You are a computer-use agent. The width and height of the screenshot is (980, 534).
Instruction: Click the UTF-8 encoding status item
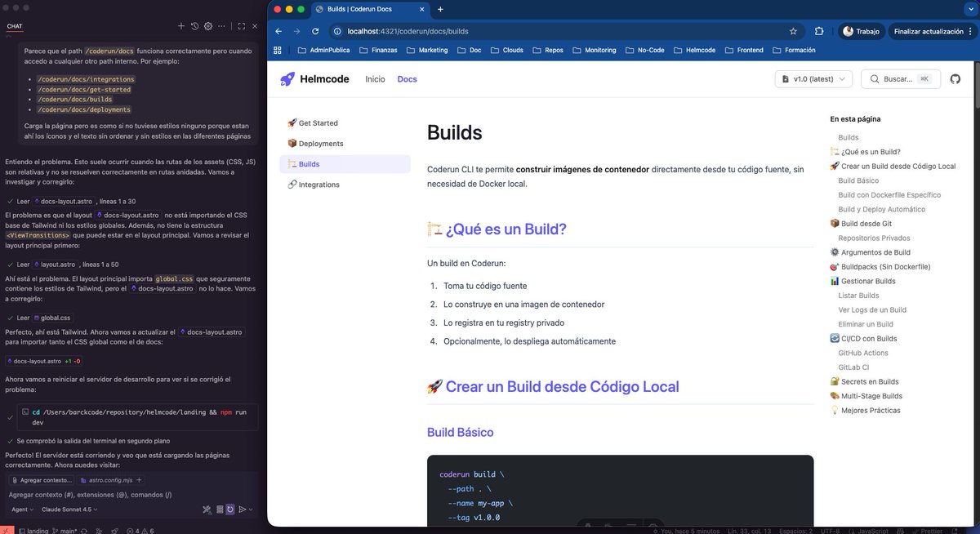click(831, 530)
